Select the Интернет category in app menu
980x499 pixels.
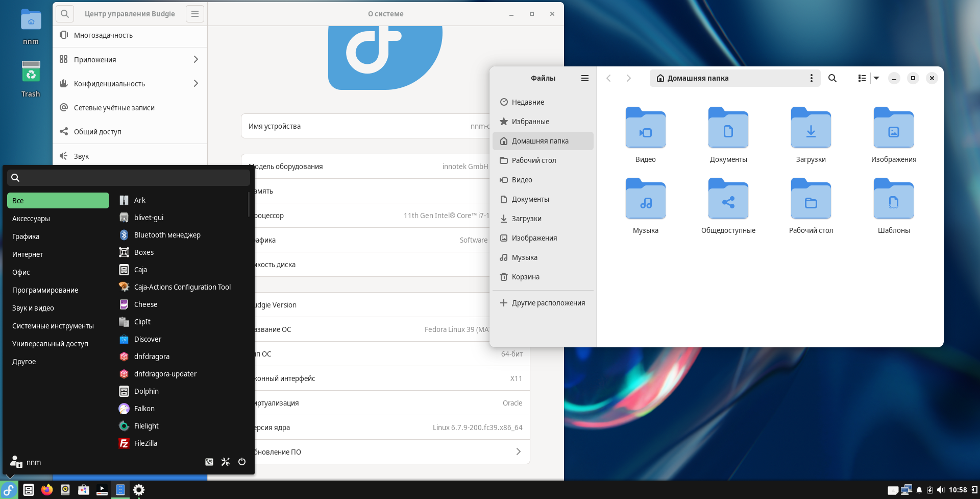(x=28, y=254)
